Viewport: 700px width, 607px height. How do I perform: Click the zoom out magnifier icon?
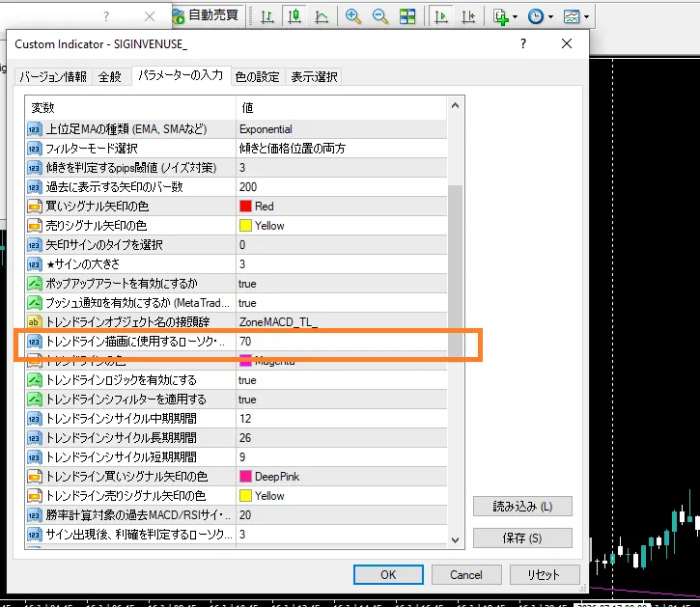pyautogui.click(x=379, y=16)
